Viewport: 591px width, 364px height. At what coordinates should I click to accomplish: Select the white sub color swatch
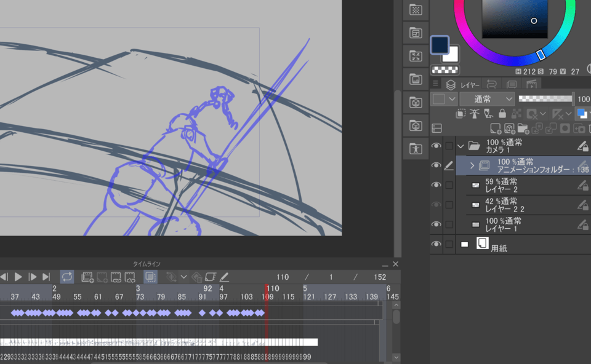tap(452, 56)
